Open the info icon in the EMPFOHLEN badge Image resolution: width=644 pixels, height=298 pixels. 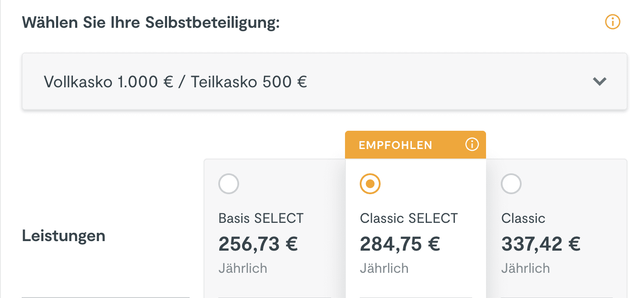[x=472, y=145]
